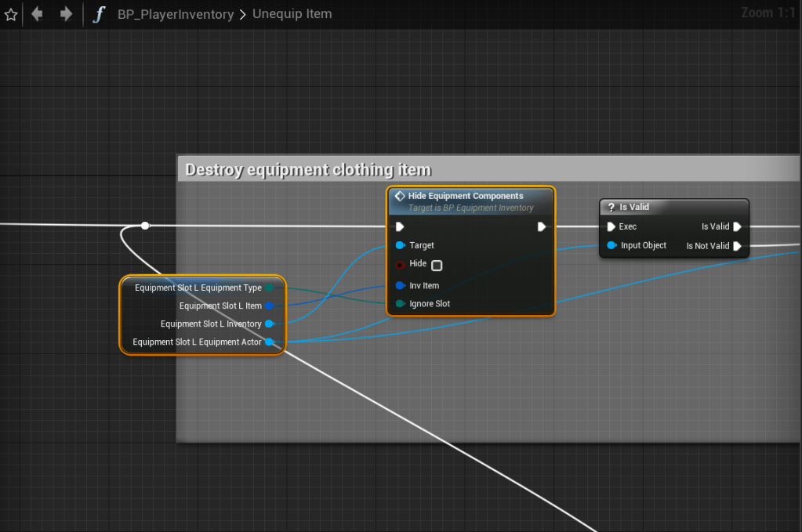Click the Target input pin
The width and height of the screenshot is (802, 532).
pyautogui.click(x=400, y=245)
